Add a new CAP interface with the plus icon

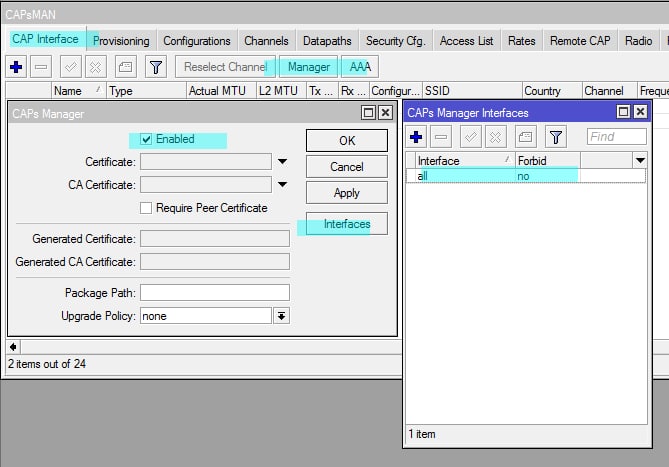click(16, 67)
